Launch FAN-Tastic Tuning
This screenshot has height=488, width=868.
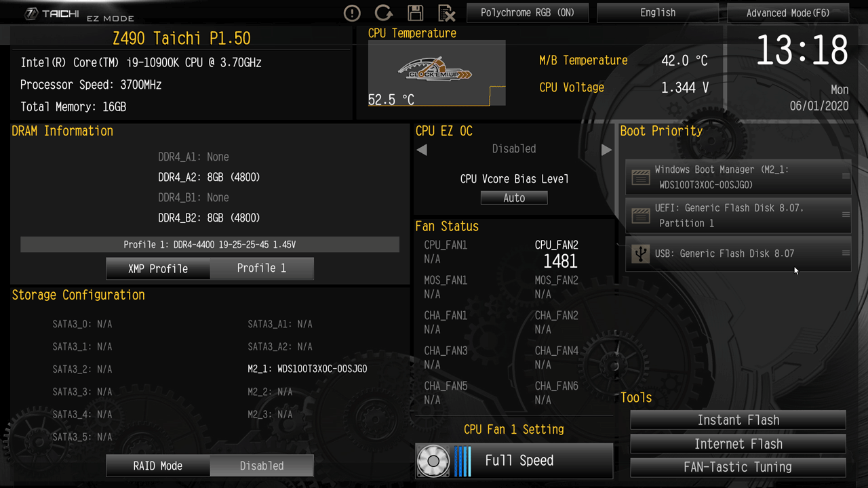point(738,467)
